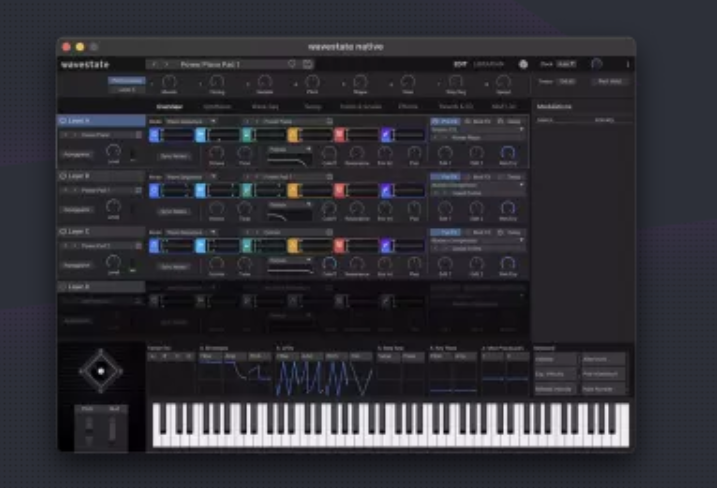Click the Note Number keyboard source button
Screen dimensions: 717x488
point(604,389)
